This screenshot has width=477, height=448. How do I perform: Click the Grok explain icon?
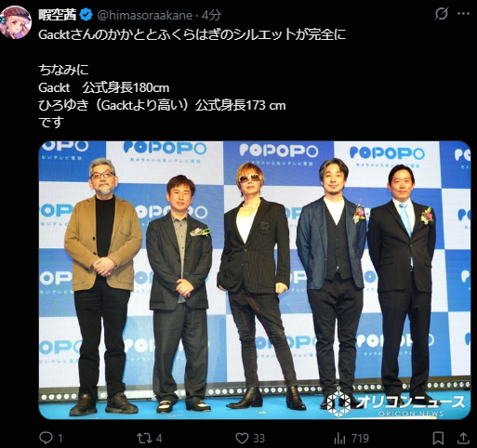(x=441, y=14)
